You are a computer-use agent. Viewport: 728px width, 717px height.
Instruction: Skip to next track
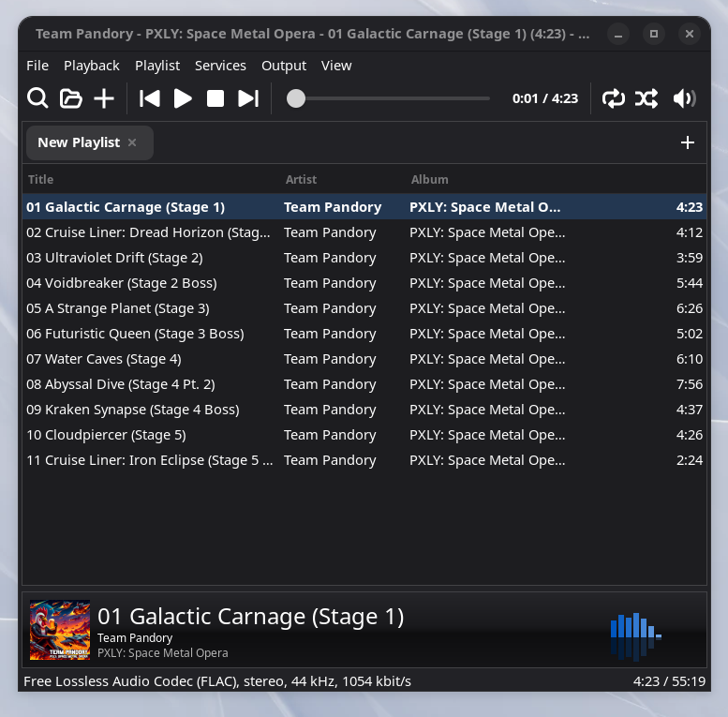tap(248, 98)
